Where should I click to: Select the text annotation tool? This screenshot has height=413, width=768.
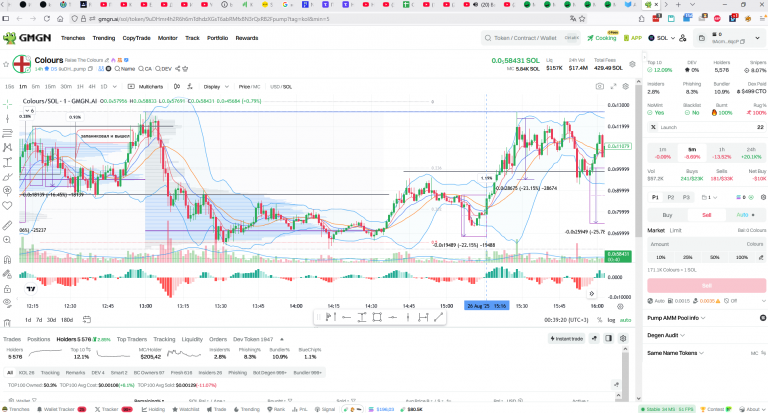pos(7,162)
